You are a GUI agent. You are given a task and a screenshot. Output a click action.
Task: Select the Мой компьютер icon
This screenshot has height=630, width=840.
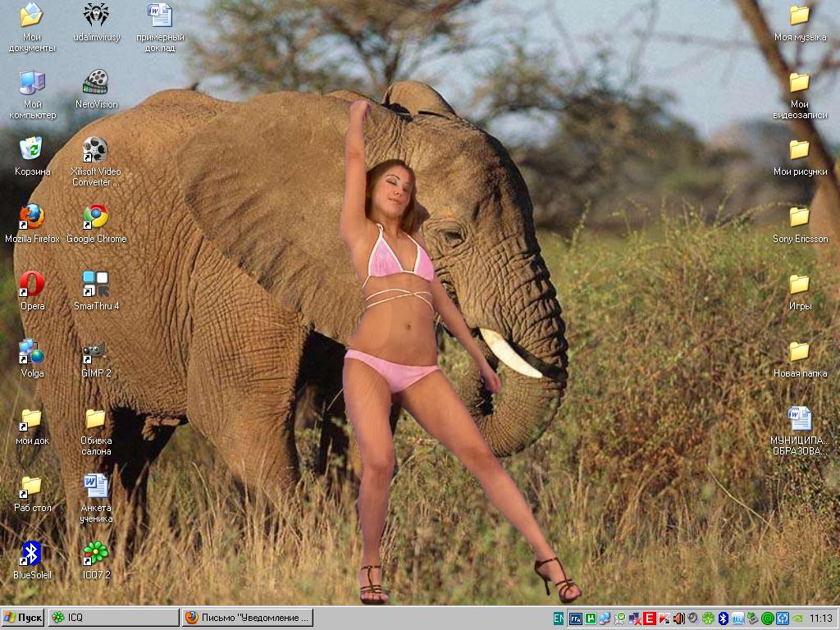coord(32,83)
